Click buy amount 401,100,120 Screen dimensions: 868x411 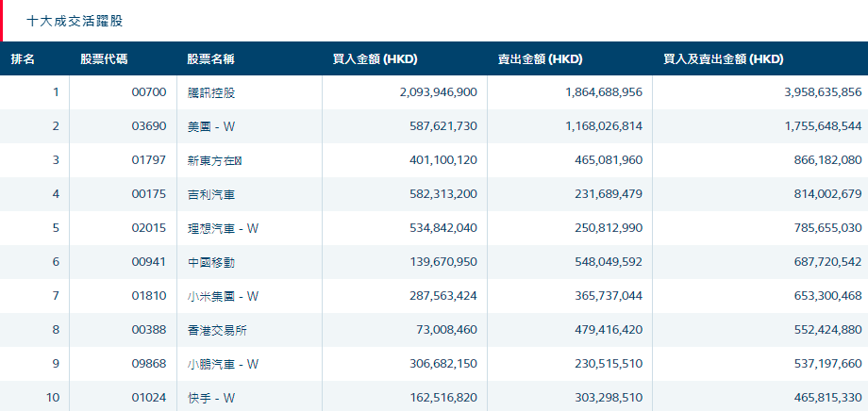tap(442, 160)
